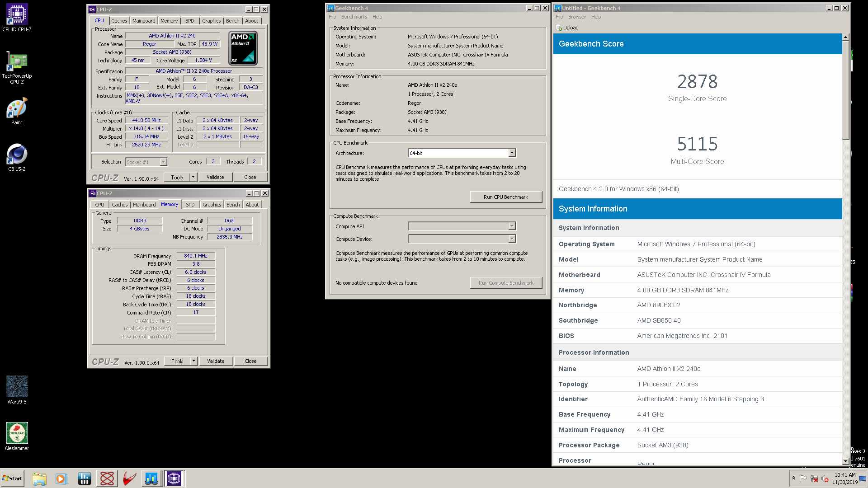Switch to Mainboard tab in upper CPU-Z
This screenshot has width=868, height=488.
point(144,21)
